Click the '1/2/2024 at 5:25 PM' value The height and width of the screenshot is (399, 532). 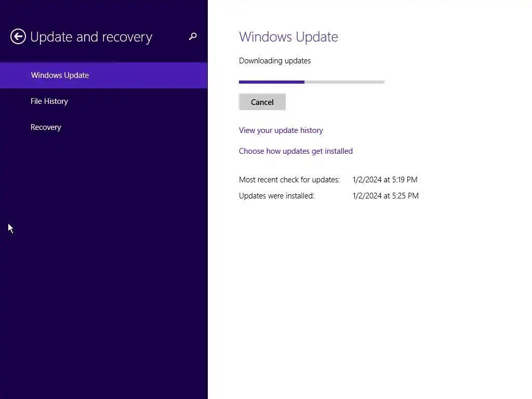click(386, 196)
